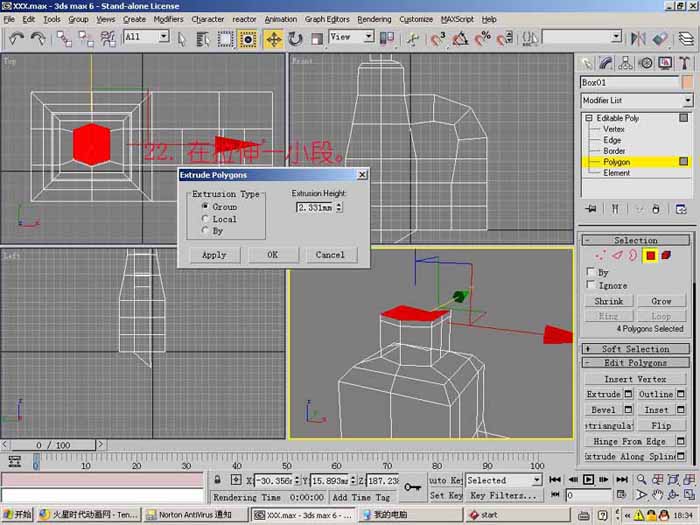This screenshot has height=525, width=700.
Task: Switch to the Create command panel tab
Action: (x=587, y=63)
